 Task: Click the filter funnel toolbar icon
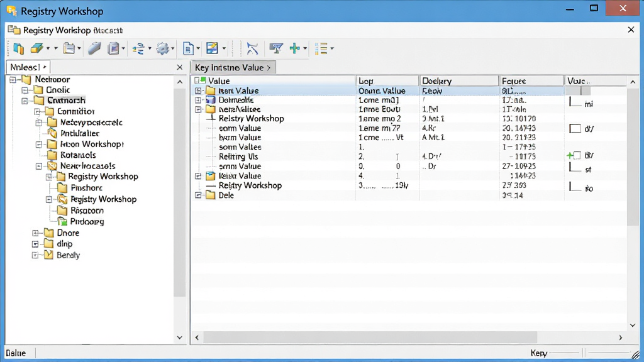click(x=276, y=48)
